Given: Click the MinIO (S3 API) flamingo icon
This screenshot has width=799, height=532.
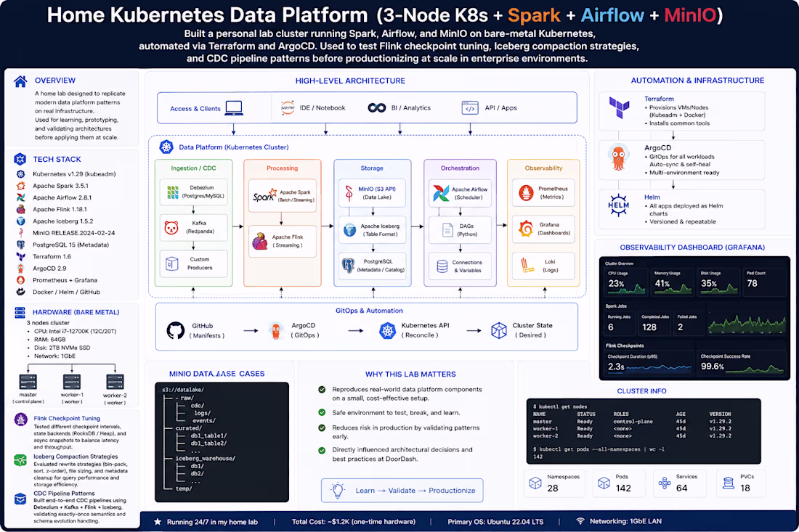Looking at the screenshot, I should click(349, 193).
